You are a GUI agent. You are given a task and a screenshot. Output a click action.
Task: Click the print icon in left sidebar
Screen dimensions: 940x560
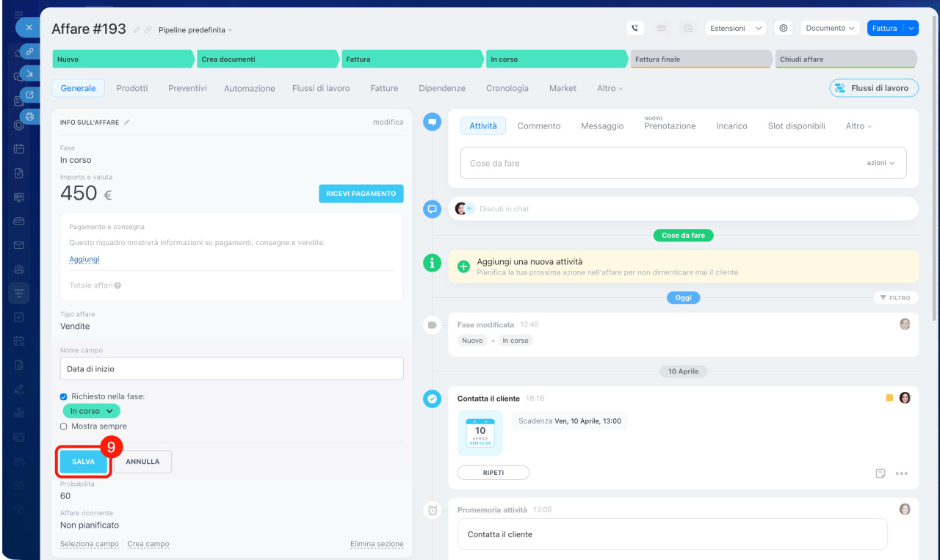coord(29,116)
